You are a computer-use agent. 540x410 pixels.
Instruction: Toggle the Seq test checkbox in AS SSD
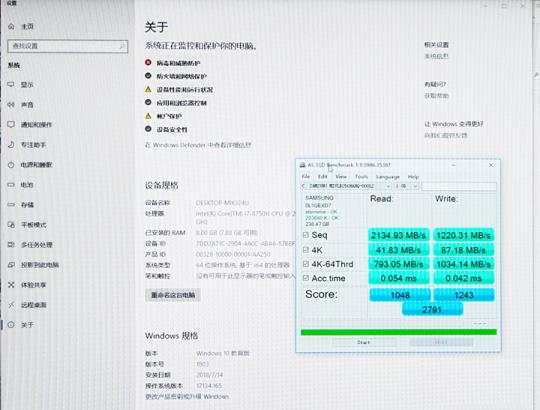305,235
